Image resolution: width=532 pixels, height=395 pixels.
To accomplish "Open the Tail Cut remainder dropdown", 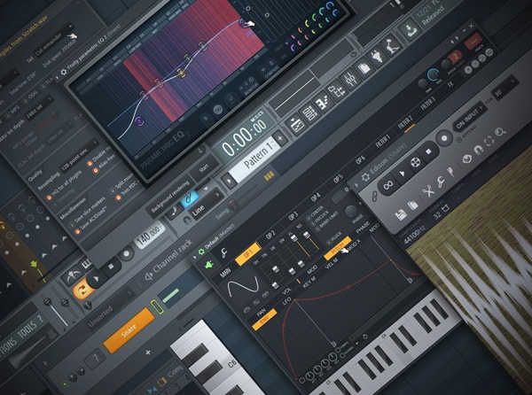I will pos(55,42).
